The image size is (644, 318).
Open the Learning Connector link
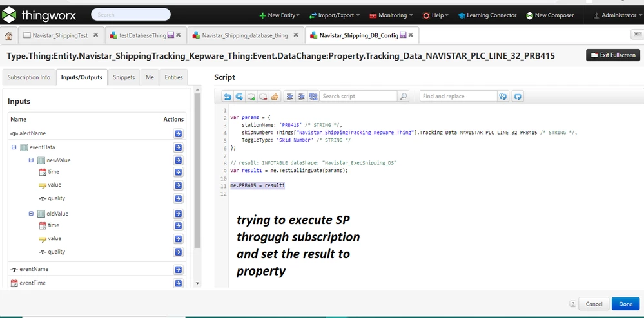point(487,15)
